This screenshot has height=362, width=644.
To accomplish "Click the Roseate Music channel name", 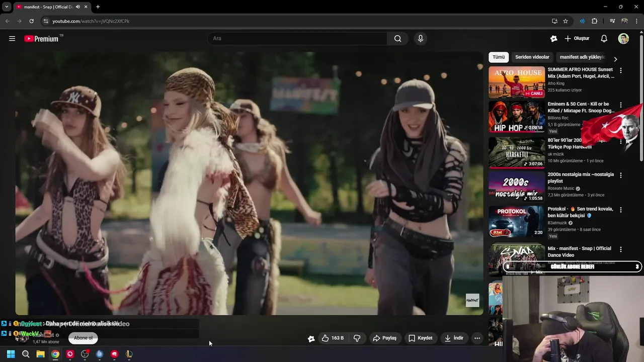I will 561,189.
